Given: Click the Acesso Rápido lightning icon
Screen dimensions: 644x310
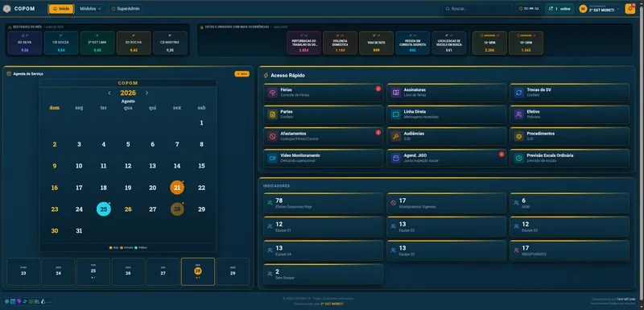Looking at the screenshot, I should click(x=266, y=76).
